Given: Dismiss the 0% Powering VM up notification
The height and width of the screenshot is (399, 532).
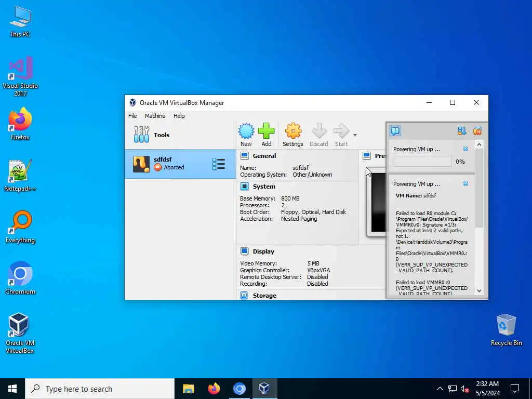Looking at the screenshot, I should [x=465, y=149].
